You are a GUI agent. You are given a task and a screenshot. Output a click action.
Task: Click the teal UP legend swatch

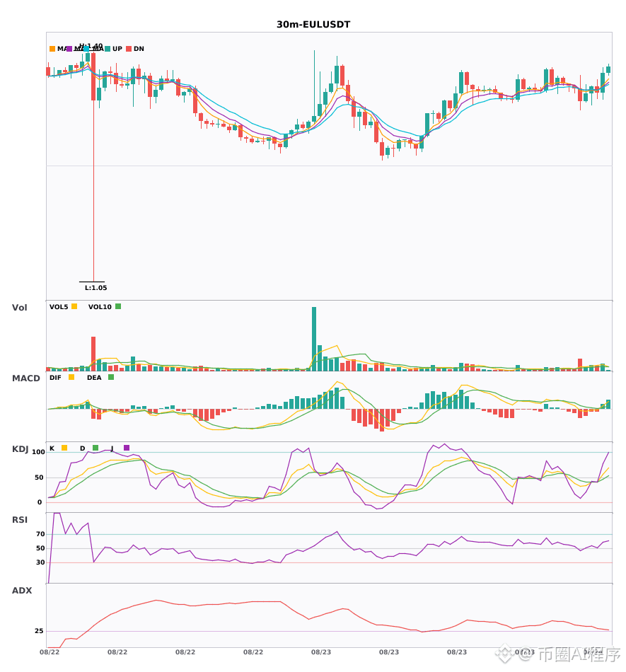108,49
